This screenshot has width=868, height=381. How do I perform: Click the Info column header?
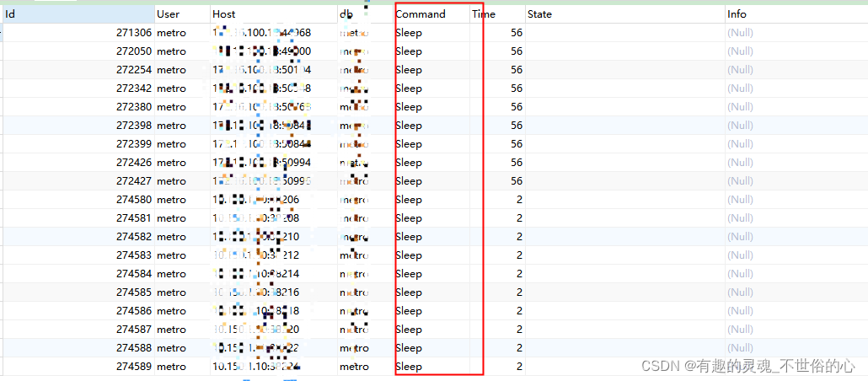tap(796, 14)
